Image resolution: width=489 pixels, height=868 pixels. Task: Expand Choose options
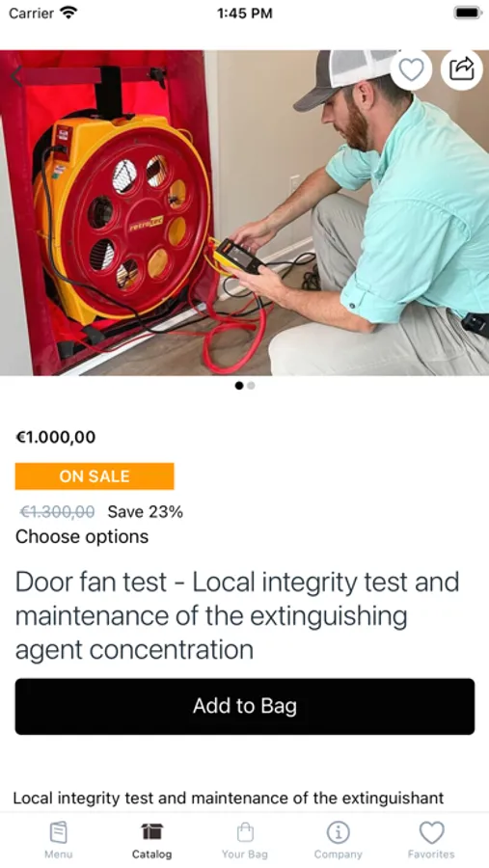point(82,536)
